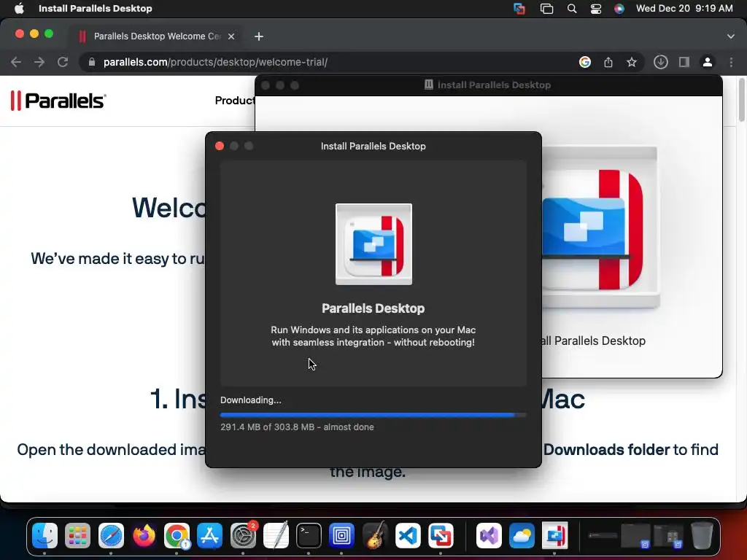Click the Siri icon in menu bar
Image resolution: width=747 pixels, height=560 pixels.
point(619,9)
